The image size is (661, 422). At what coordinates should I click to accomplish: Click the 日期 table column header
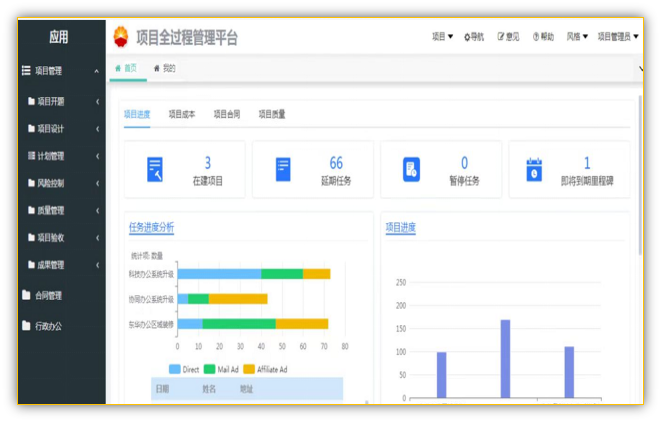coord(162,389)
